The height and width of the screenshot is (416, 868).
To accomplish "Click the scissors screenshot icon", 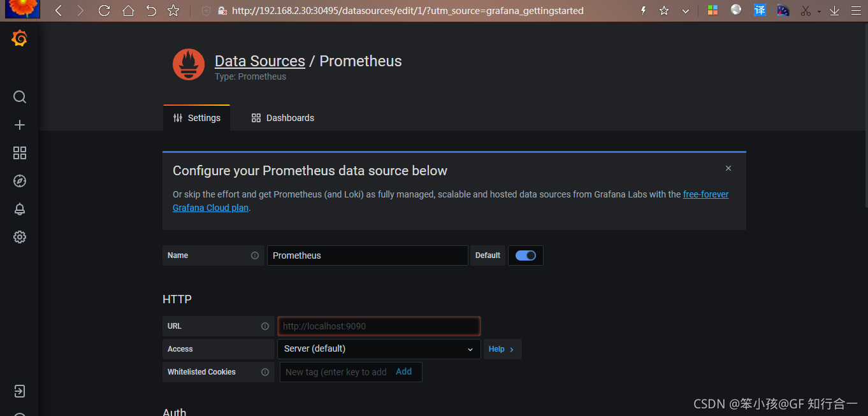I will (806, 10).
